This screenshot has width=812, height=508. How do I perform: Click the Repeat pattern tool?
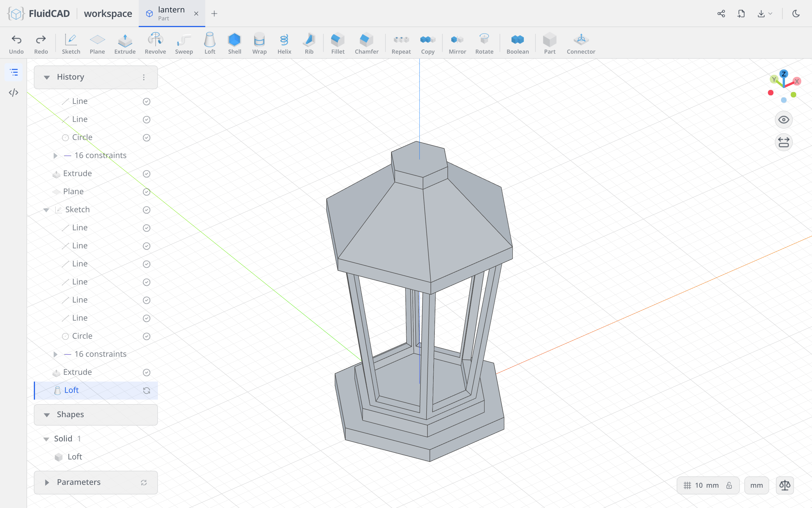(x=401, y=44)
